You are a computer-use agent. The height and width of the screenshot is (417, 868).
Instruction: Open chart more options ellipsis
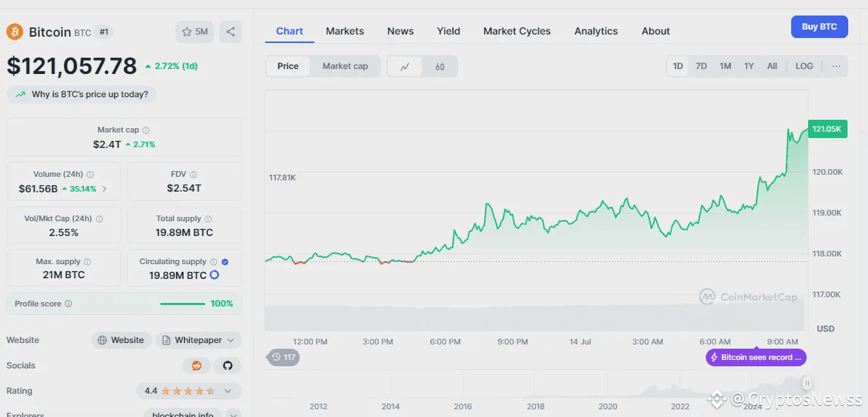836,66
